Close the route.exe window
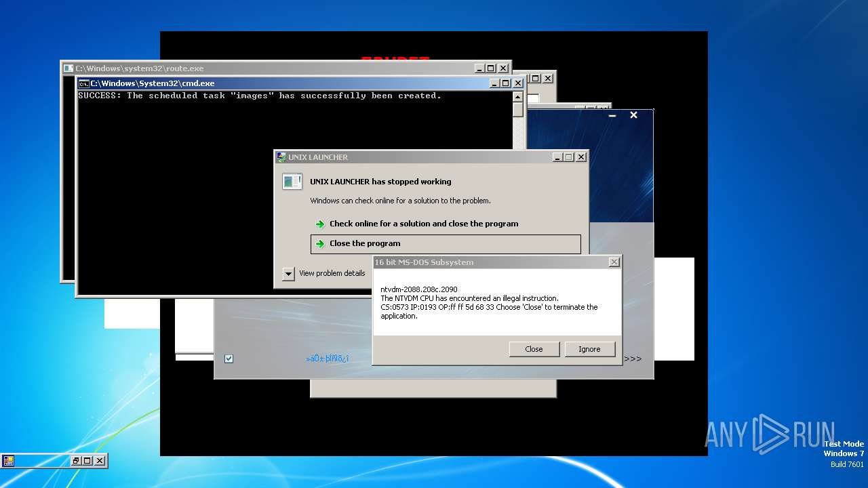868x488 pixels. click(503, 68)
